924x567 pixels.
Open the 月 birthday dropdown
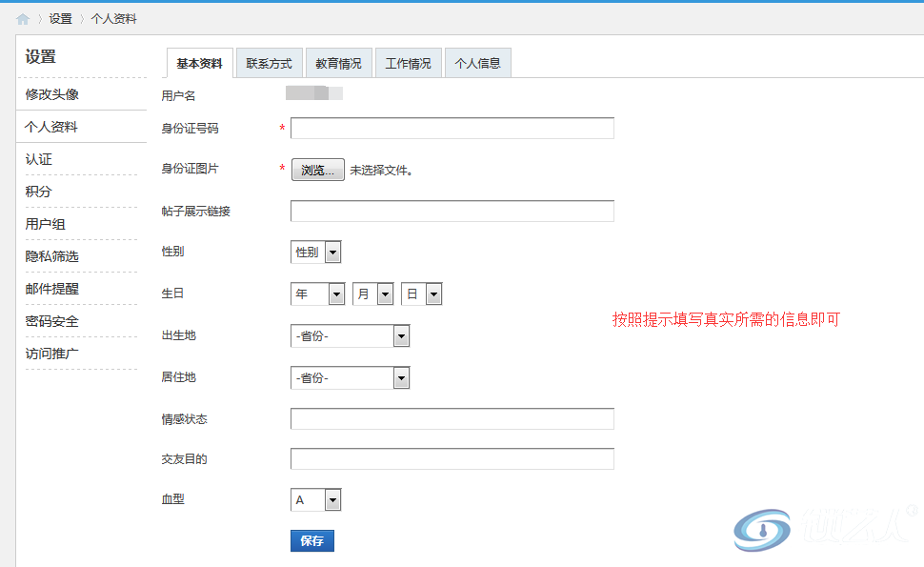[x=373, y=294]
